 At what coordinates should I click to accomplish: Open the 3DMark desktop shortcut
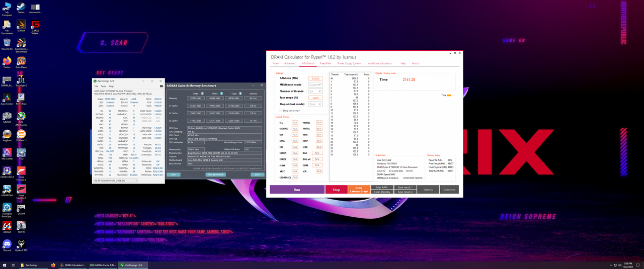tap(21, 26)
